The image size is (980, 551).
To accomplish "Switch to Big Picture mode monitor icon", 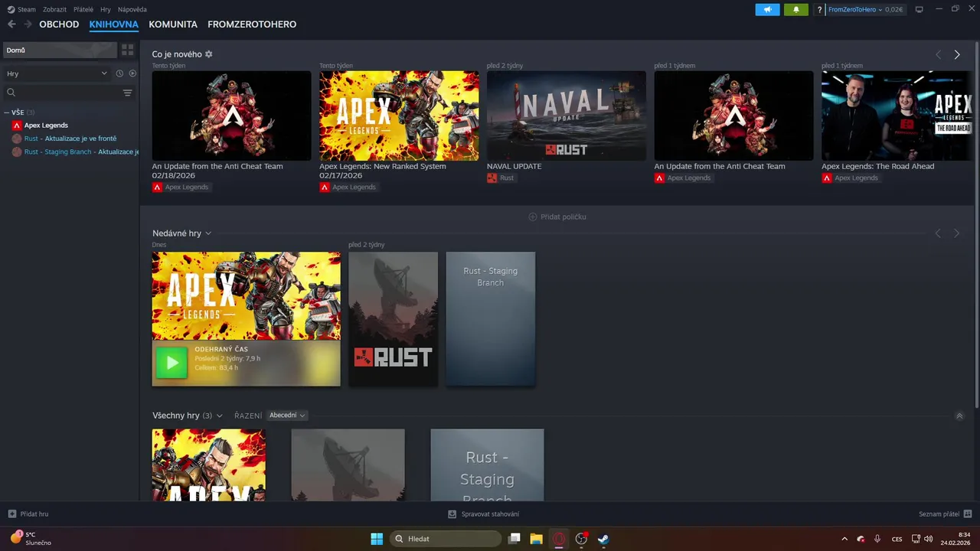I will coord(920,10).
